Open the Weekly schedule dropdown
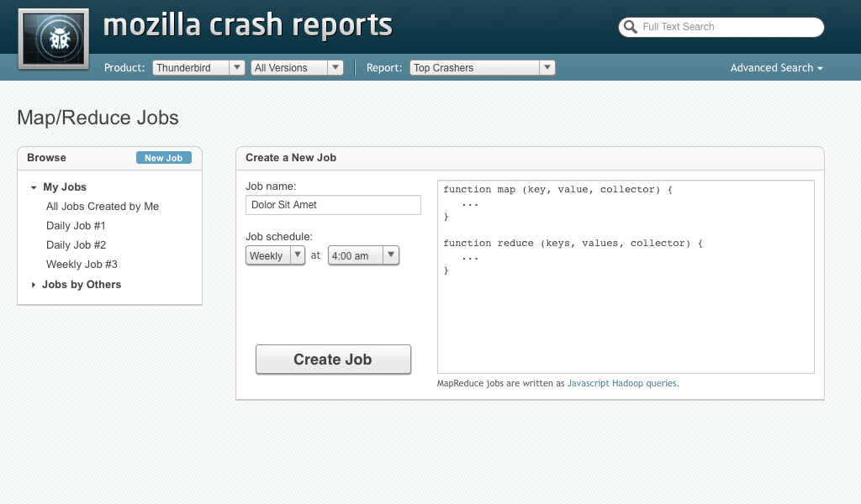This screenshot has height=504, width=861. 275,255
